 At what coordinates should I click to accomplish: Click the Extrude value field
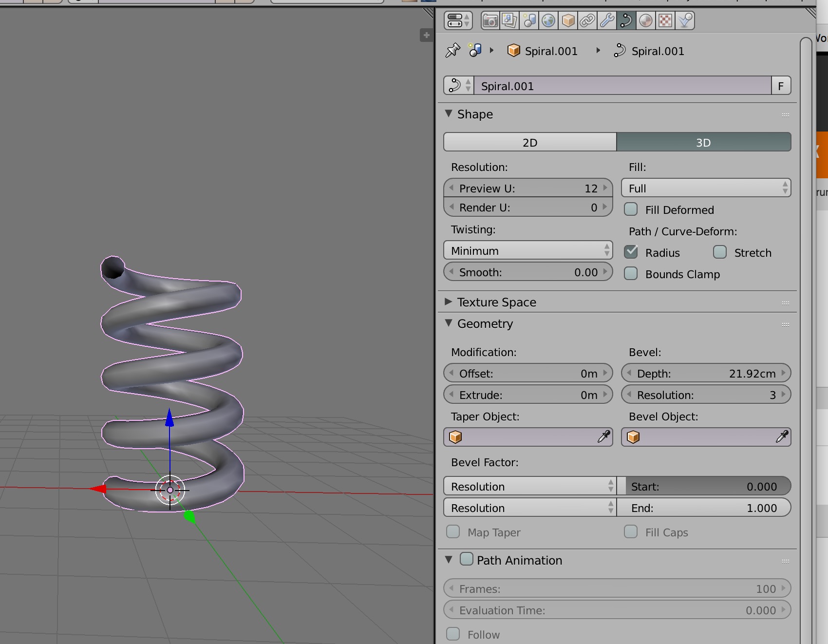528,395
